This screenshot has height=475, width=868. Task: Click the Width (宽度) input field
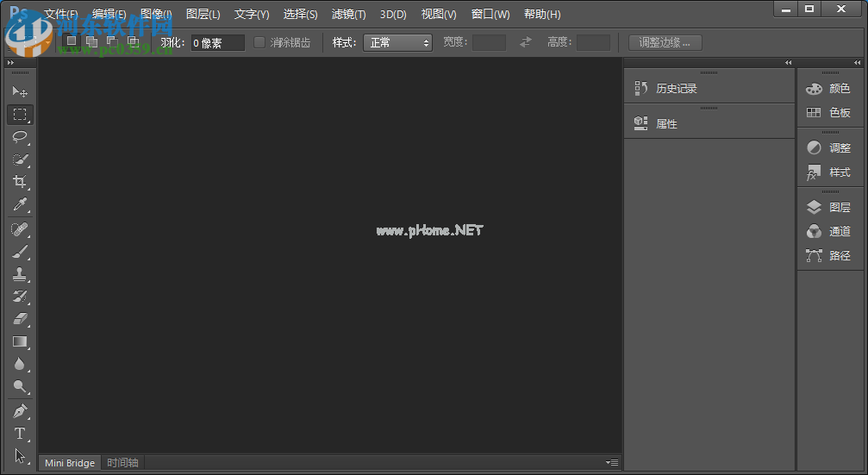489,42
